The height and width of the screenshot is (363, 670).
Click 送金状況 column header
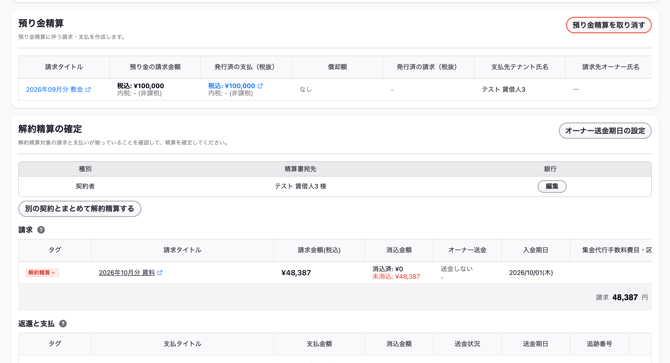pos(467,344)
